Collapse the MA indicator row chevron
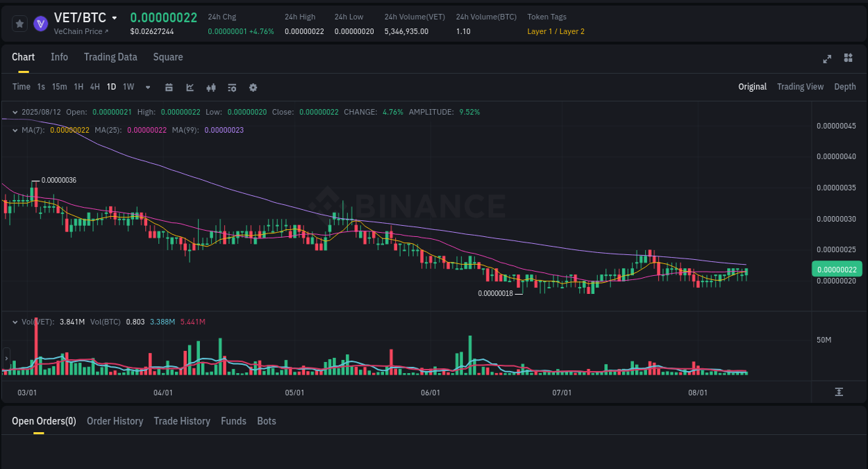 tap(14, 130)
